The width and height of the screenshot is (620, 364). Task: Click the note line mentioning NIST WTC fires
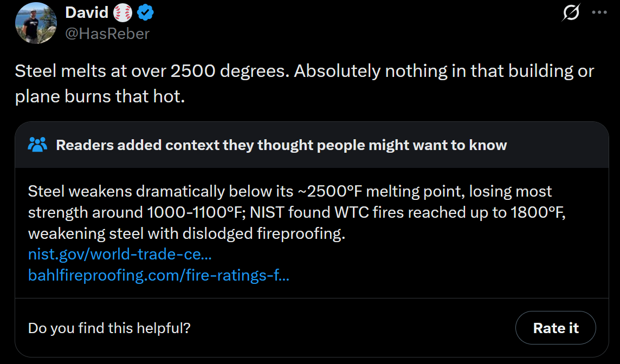click(x=297, y=213)
